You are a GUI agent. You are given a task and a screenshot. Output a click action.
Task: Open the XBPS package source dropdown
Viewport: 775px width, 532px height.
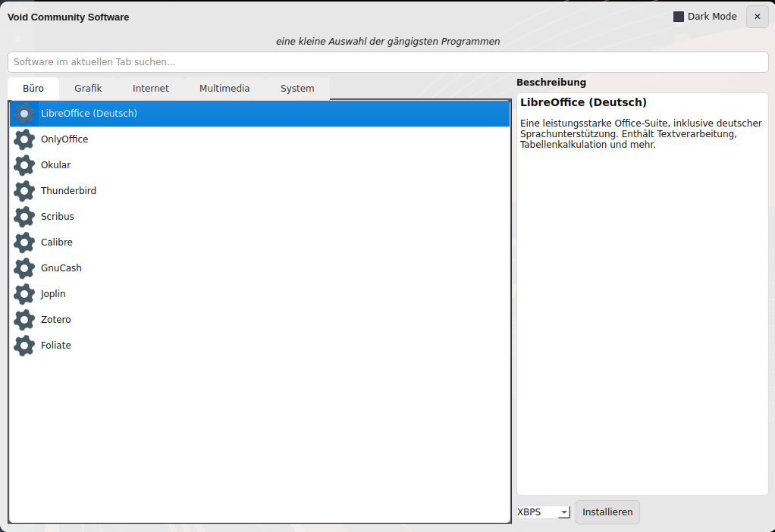[543, 512]
